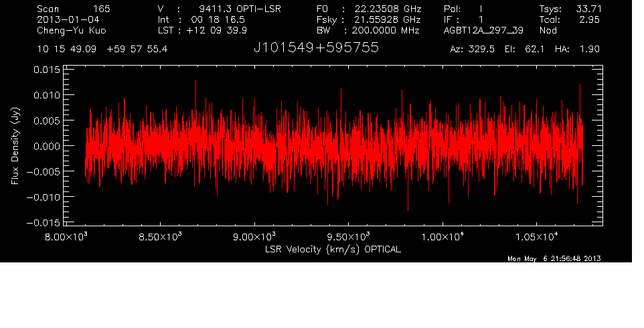
Task: Click x-axis tick label 8.00×10³
Action: 66,237
